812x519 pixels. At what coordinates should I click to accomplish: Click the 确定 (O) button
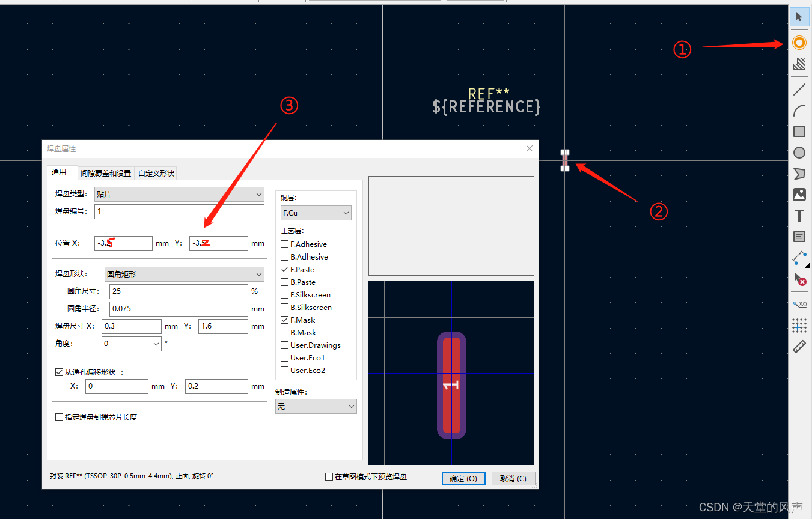[463, 478]
